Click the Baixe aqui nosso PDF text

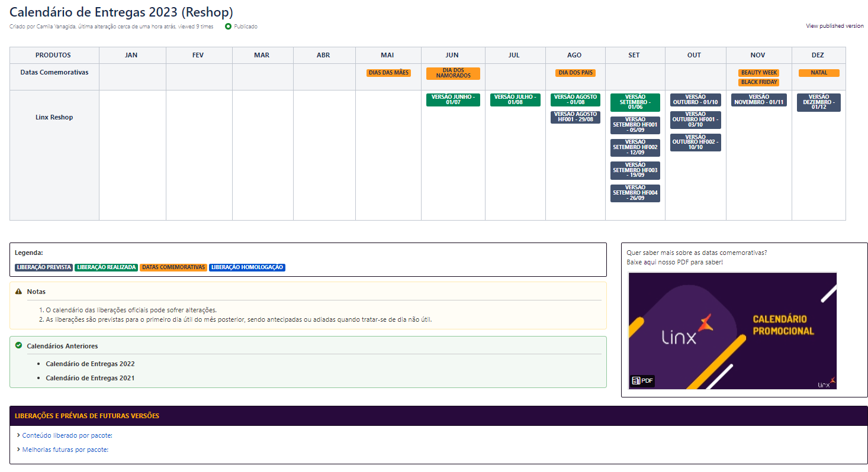tap(674, 262)
